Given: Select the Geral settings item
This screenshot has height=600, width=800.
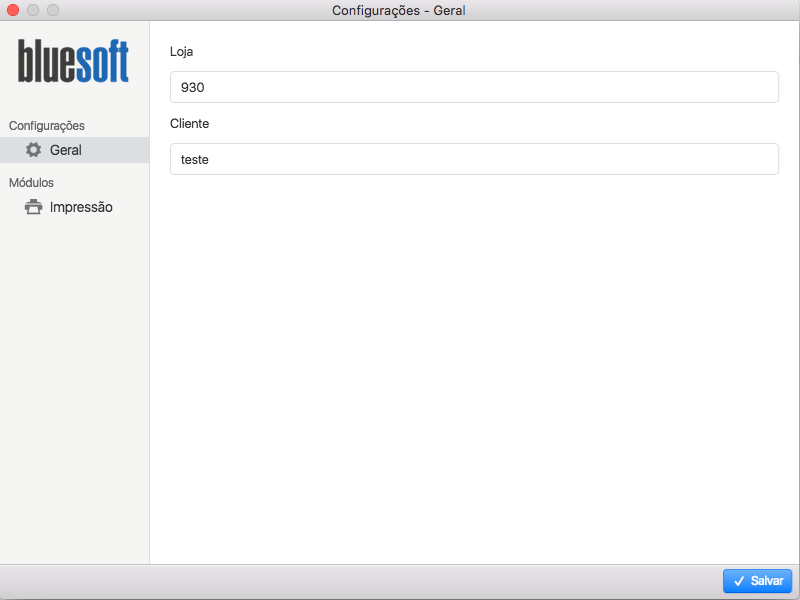Looking at the screenshot, I should (x=74, y=150).
